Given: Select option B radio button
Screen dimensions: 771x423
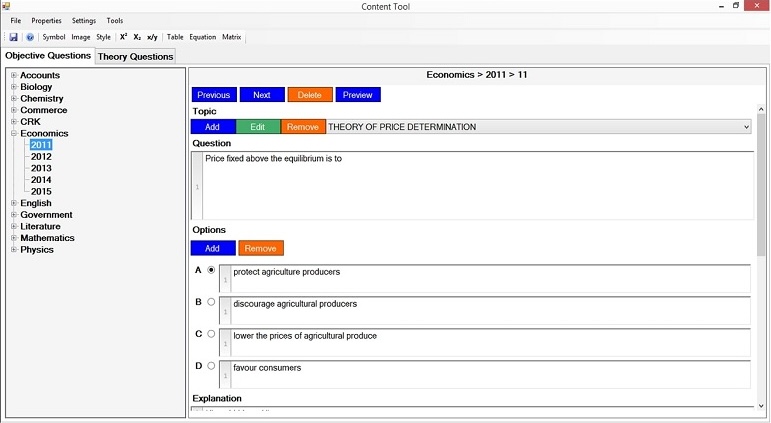Looking at the screenshot, I should pyautogui.click(x=211, y=302).
